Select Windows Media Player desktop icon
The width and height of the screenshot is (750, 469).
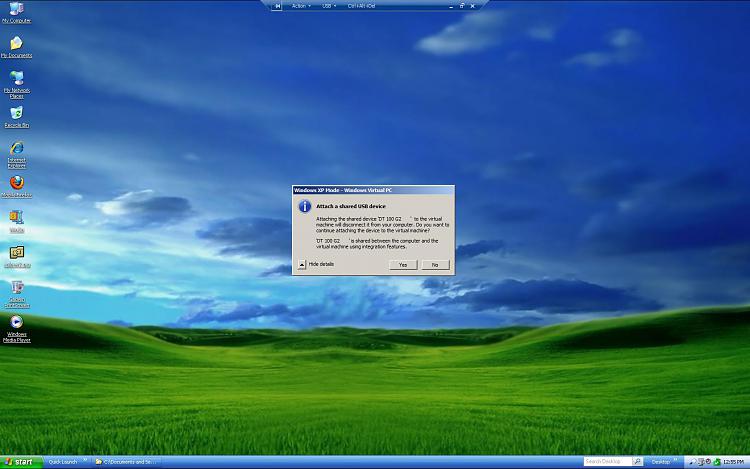tap(16, 329)
